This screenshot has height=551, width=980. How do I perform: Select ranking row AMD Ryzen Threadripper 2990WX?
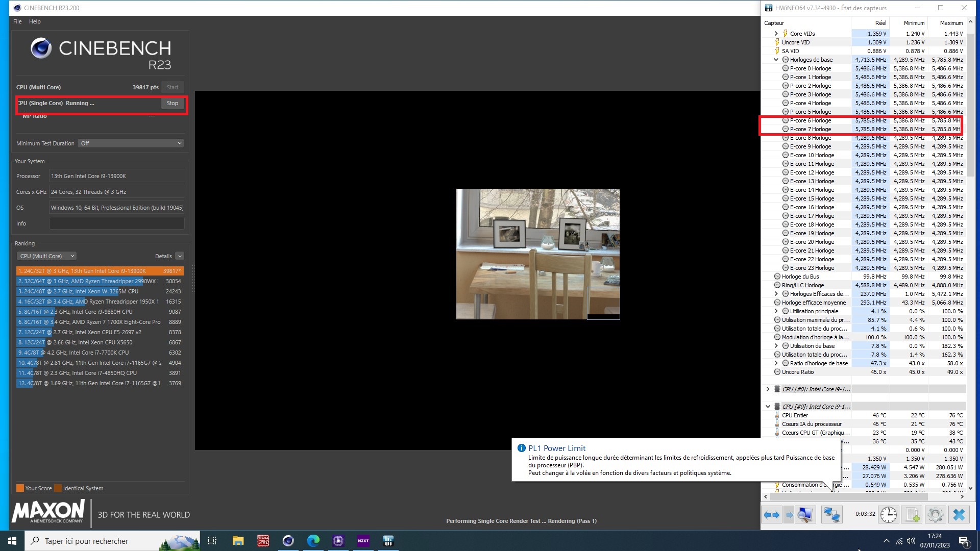point(100,281)
